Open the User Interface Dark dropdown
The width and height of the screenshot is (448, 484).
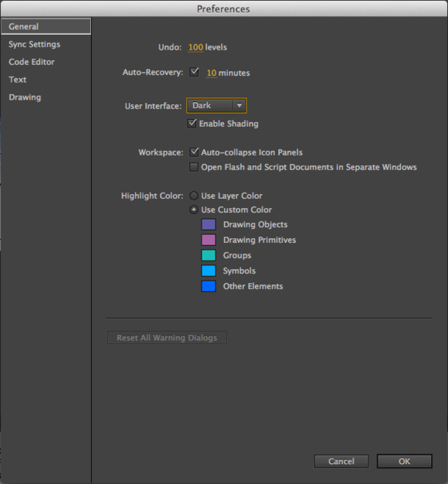tap(216, 106)
